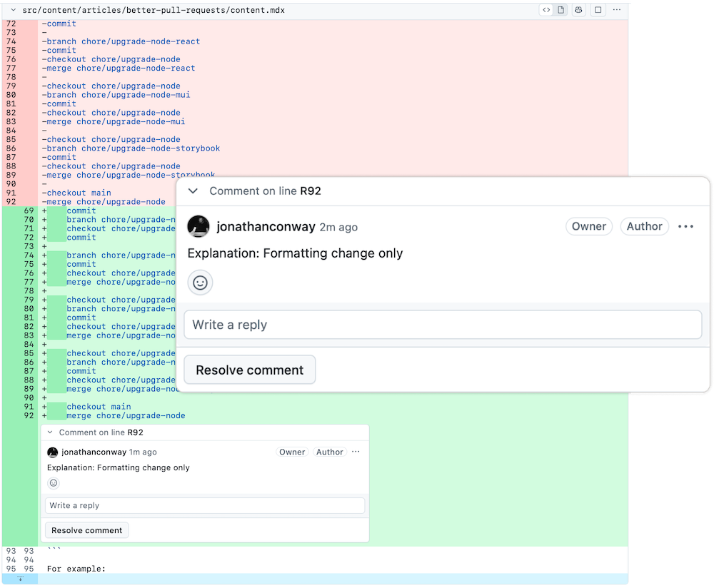Focus the large Write a reply field

[x=443, y=325]
